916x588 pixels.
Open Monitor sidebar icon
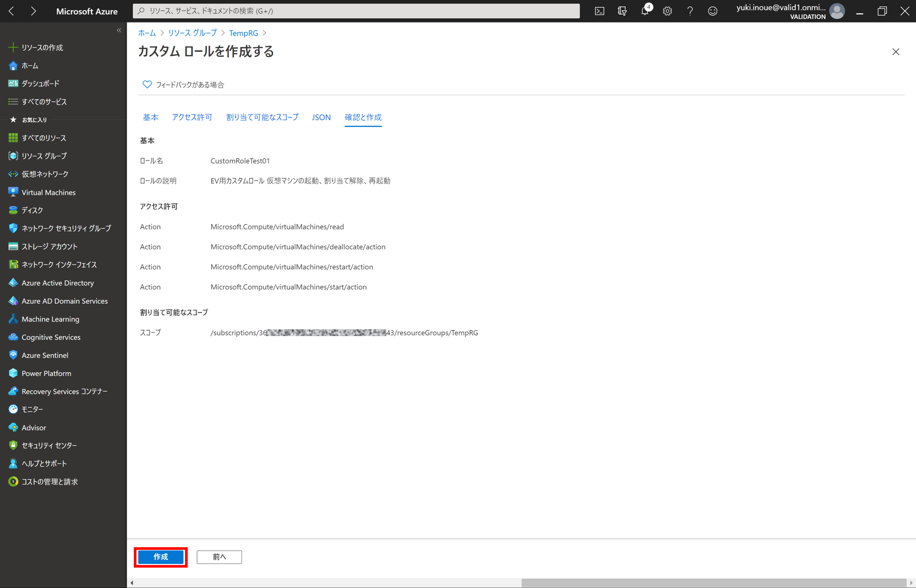point(13,409)
